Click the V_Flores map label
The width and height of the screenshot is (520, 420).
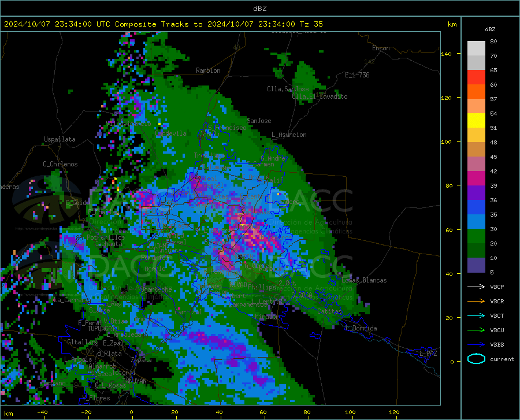[96, 398]
